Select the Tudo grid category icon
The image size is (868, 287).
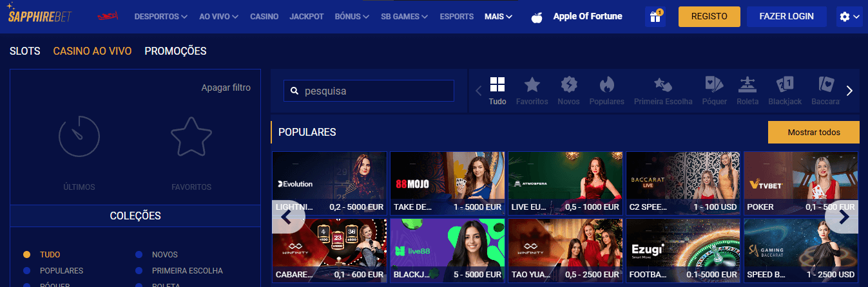[497, 85]
